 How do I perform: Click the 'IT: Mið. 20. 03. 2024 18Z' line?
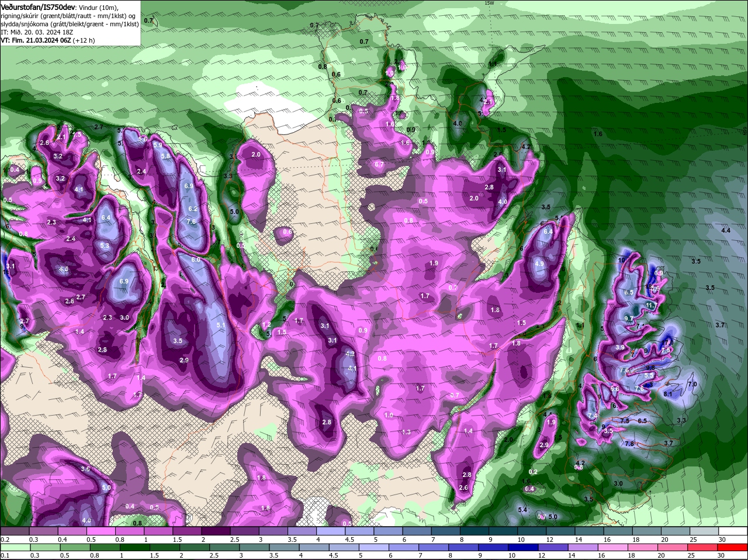click(36, 32)
